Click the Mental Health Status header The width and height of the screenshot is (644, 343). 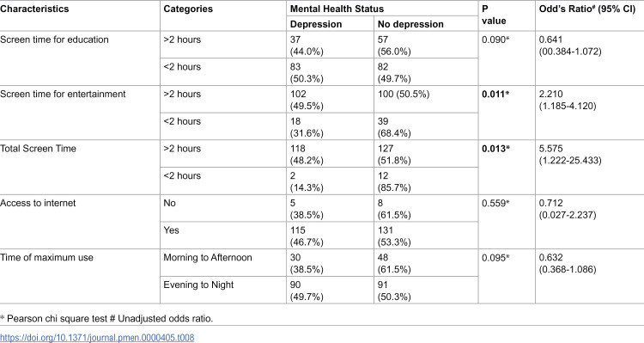[x=337, y=9]
